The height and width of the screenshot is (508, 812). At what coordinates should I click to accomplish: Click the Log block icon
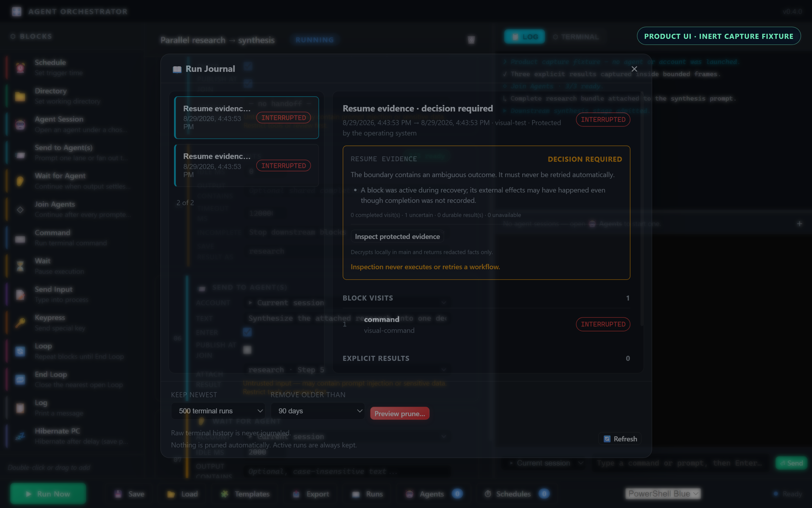tap(20, 408)
